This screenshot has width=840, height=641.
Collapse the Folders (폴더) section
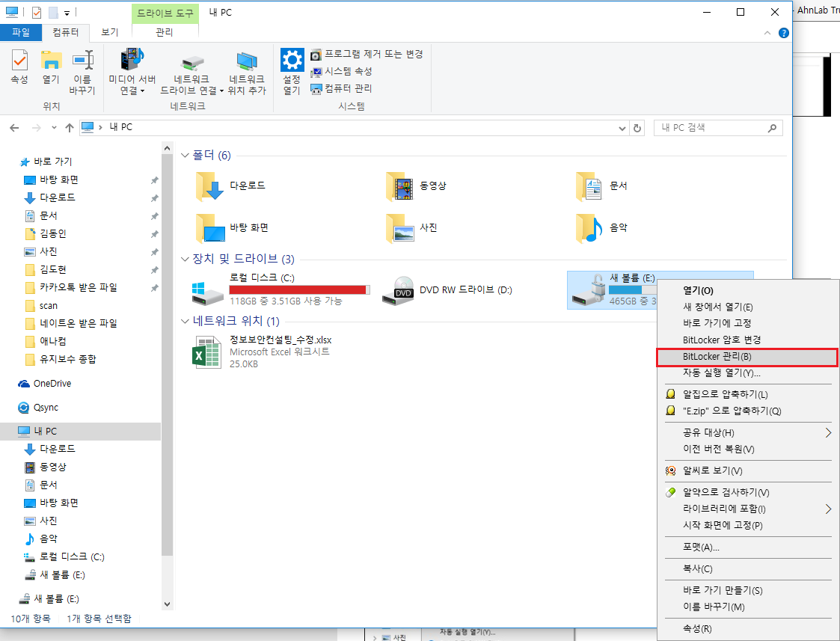pyautogui.click(x=186, y=156)
